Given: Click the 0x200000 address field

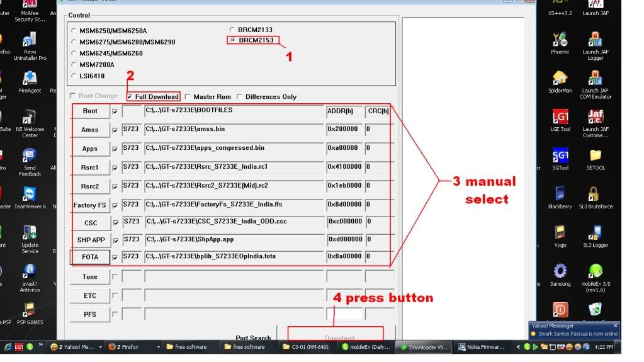Looking at the screenshot, I should (x=344, y=129).
